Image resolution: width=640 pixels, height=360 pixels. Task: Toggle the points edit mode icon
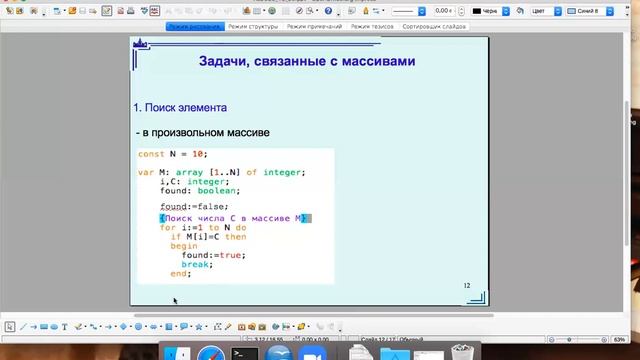point(218,327)
